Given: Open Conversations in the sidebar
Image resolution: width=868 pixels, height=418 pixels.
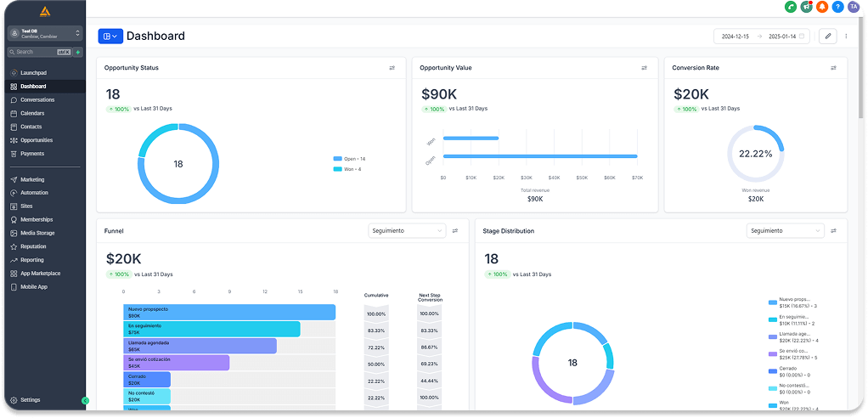Looking at the screenshot, I should click(x=37, y=99).
